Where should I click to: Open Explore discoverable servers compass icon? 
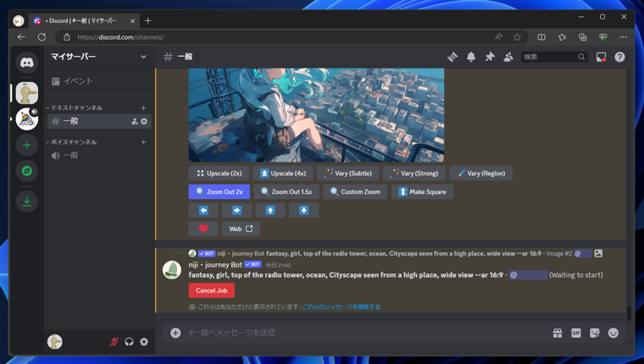click(x=27, y=171)
